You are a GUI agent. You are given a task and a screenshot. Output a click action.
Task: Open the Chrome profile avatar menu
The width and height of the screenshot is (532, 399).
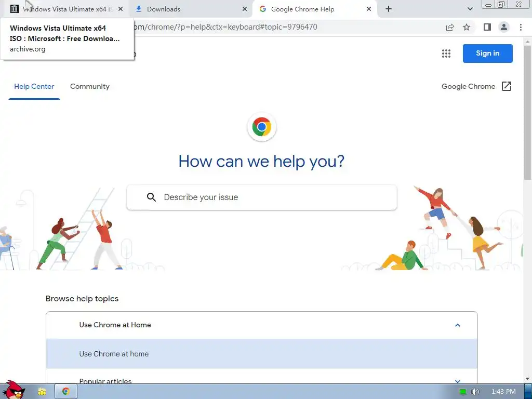pyautogui.click(x=504, y=27)
